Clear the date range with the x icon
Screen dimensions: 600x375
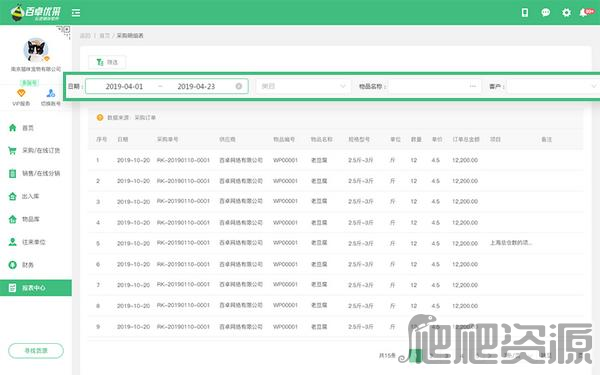click(239, 86)
